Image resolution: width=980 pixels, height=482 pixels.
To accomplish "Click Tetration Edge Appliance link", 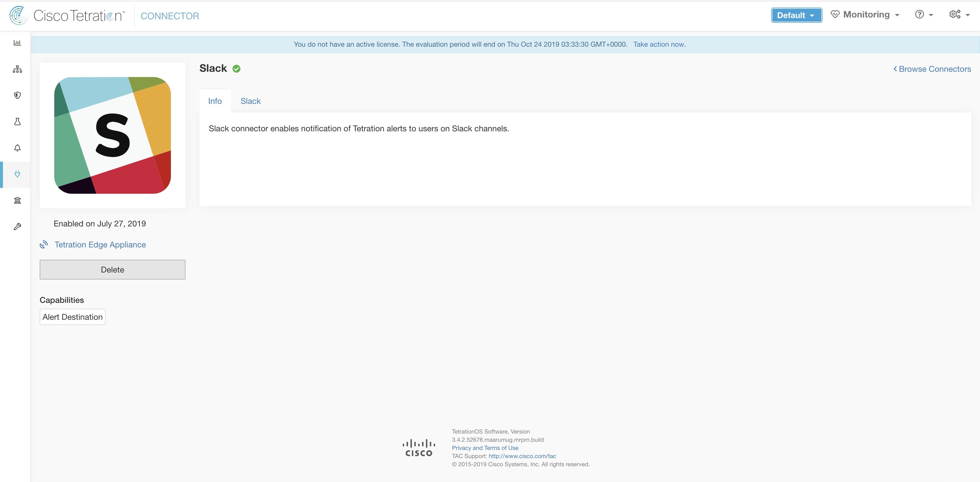I will pyautogui.click(x=101, y=245).
